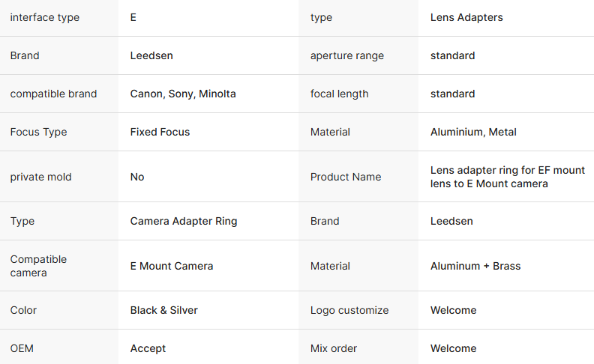Click the 'aperture range' label

pos(347,55)
